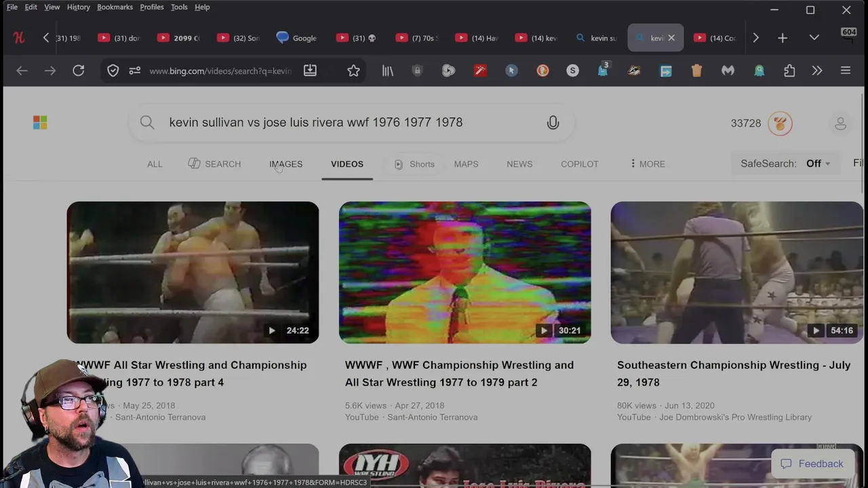This screenshot has width=868, height=488.
Task: Click the blue cursor extension icon
Action: click(511, 70)
